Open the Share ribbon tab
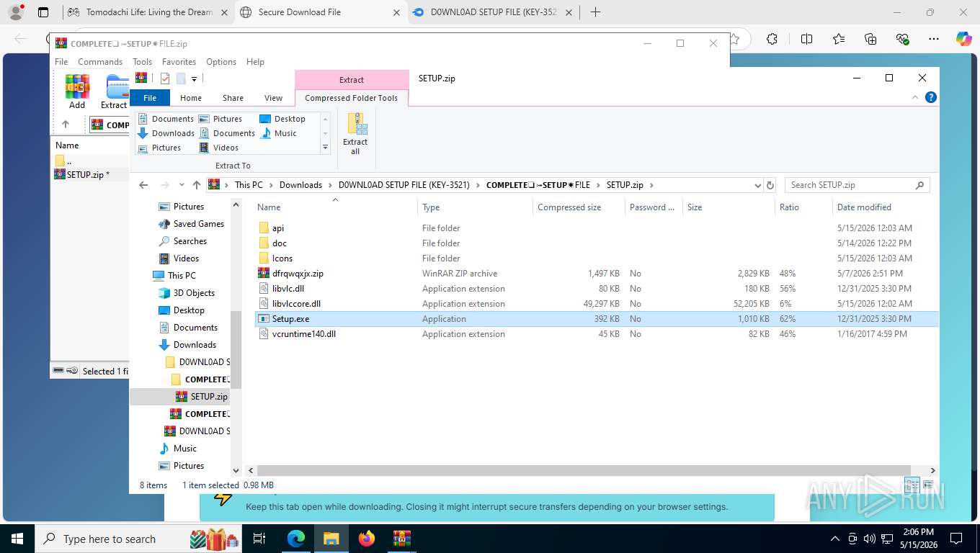 point(233,98)
